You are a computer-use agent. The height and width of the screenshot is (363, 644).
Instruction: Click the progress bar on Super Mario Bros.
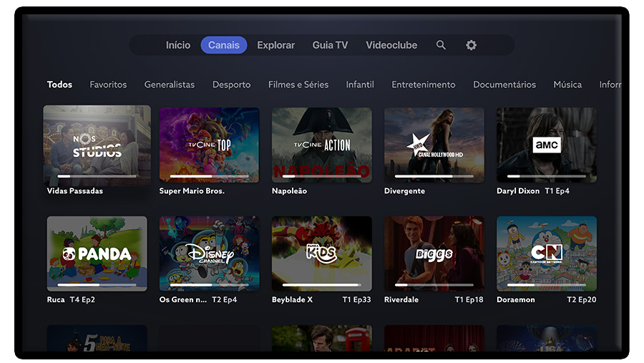(210, 176)
